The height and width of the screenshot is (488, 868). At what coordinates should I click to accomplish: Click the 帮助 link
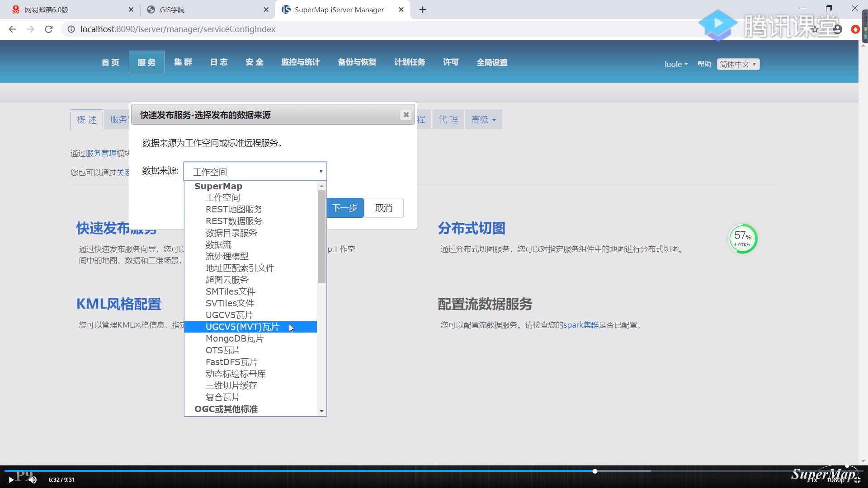tap(704, 64)
